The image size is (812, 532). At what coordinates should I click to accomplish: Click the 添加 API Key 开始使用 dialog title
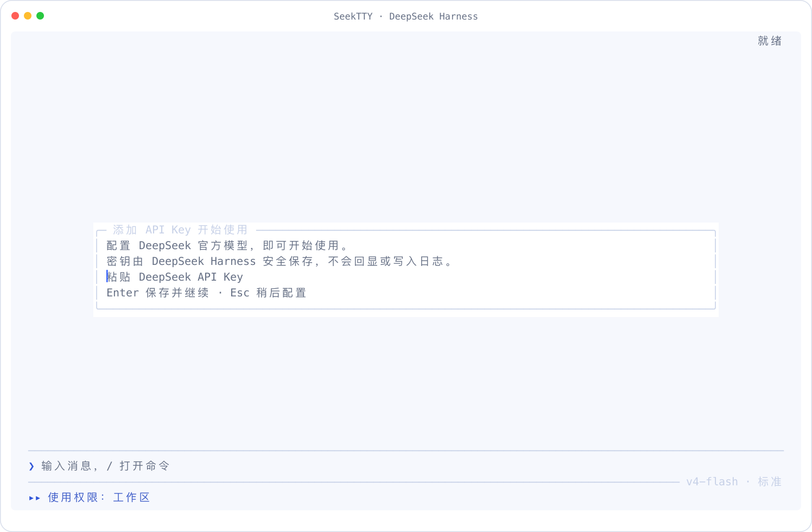180,230
